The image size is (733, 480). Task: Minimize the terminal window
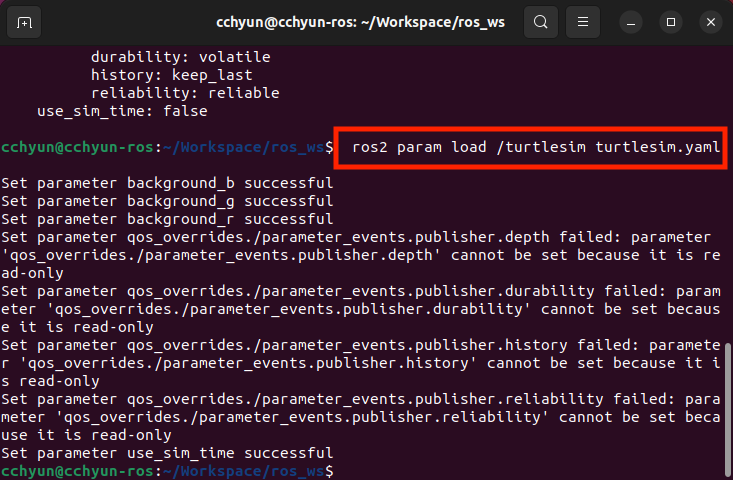(x=631, y=22)
